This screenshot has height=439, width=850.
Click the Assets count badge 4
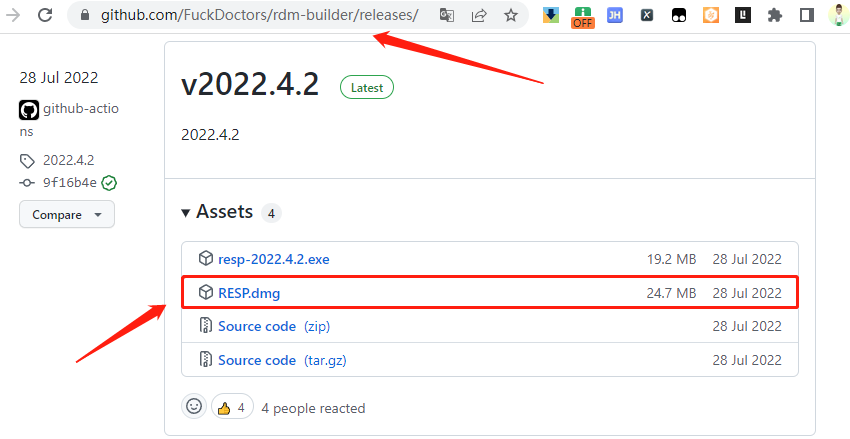(271, 214)
